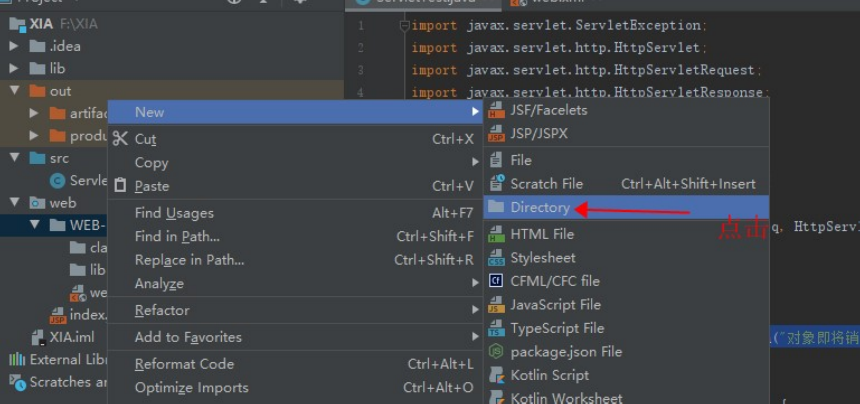Image resolution: width=860 pixels, height=404 pixels.
Task: Click the orange out folder icon
Action: 37,91
